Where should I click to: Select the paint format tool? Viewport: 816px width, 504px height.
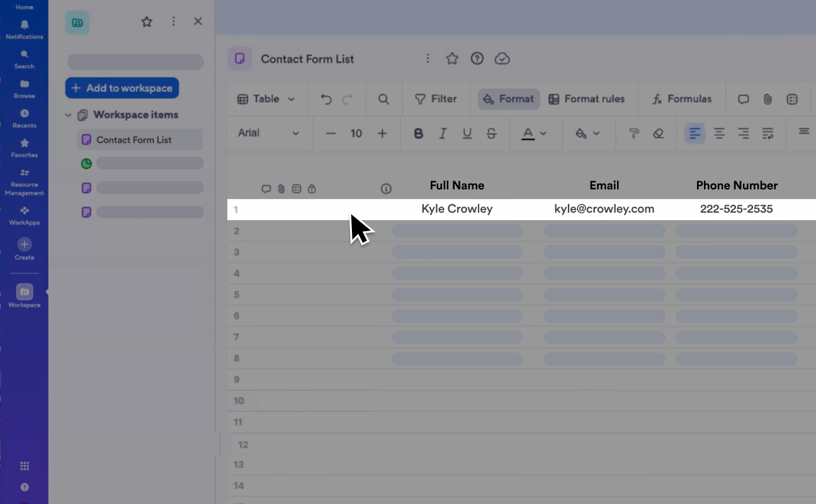coord(633,133)
